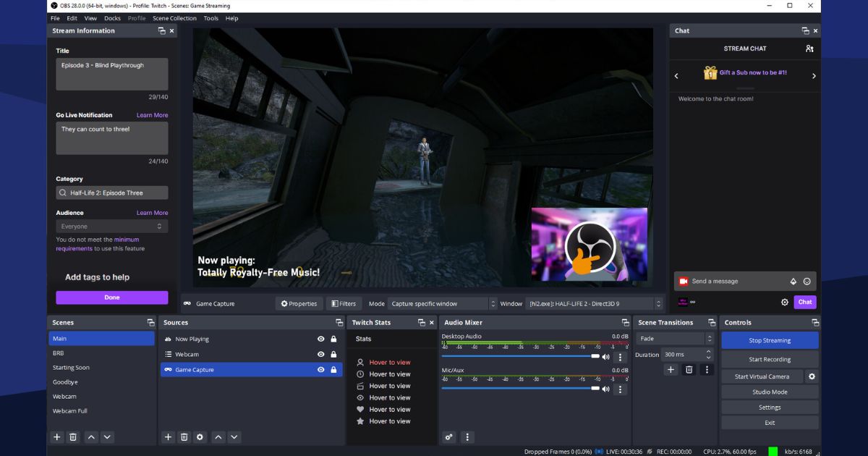Open the Audience dropdown set to Everyone
Screen dimensions: 868x456
pos(111,226)
